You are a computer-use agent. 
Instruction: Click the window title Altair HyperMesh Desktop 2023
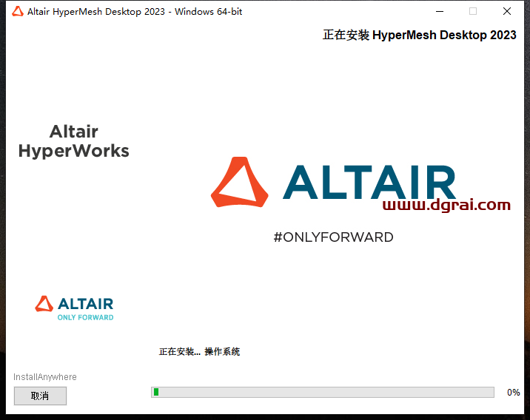[x=135, y=12]
